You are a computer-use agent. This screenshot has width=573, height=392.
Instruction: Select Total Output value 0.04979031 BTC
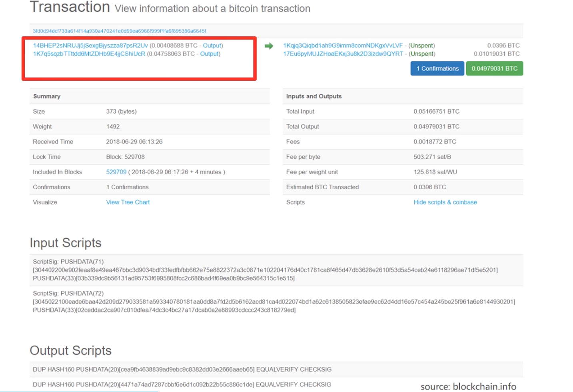pyautogui.click(x=436, y=127)
